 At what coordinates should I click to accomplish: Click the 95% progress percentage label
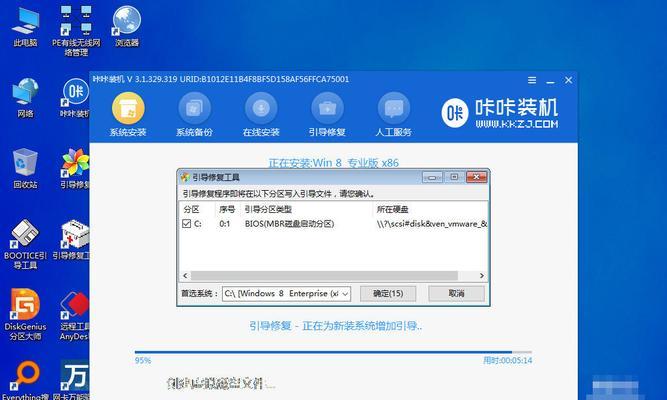[143, 360]
